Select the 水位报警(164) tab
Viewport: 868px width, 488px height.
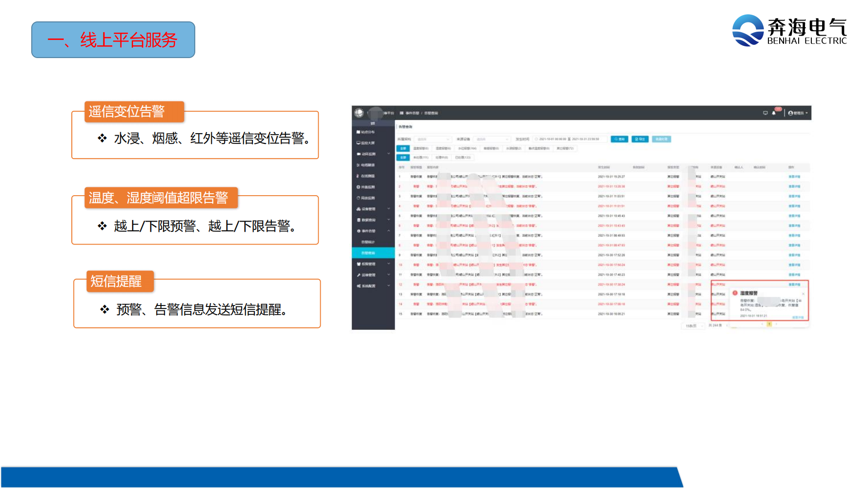467,148
